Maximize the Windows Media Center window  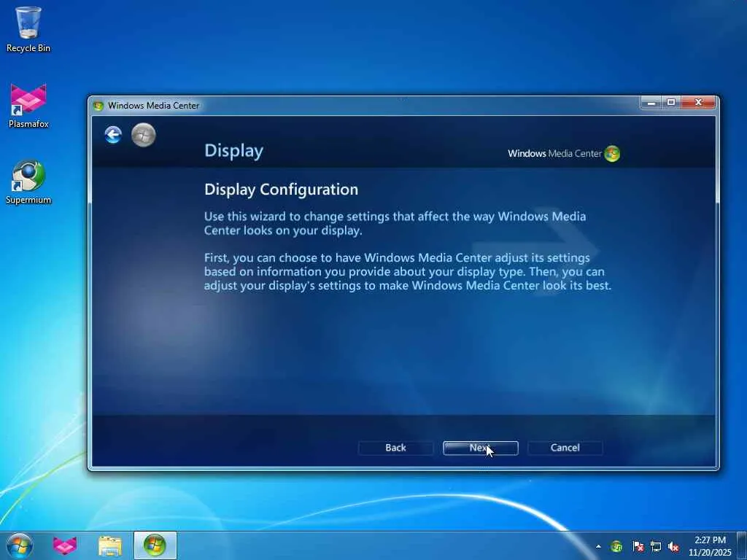(x=671, y=102)
